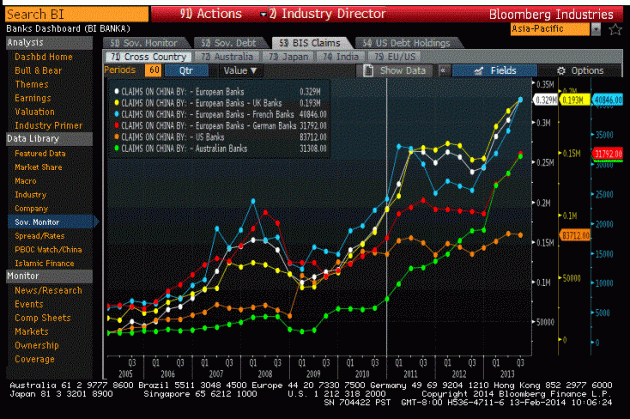Click the Search BI input field
This screenshot has width=630, height=419.
[x=50, y=15]
